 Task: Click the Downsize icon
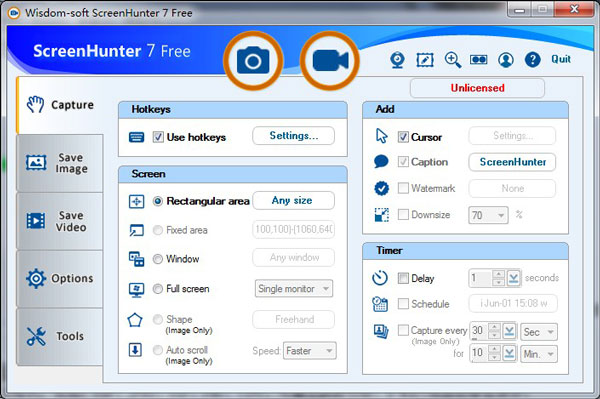(382, 215)
